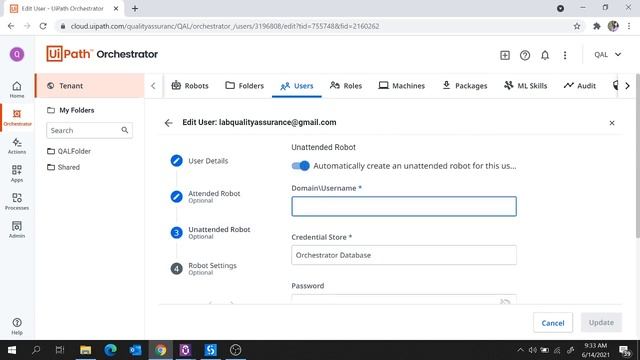The image size is (640, 360).
Task: Switch to the Folders tab
Action: (x=244, y=86)
